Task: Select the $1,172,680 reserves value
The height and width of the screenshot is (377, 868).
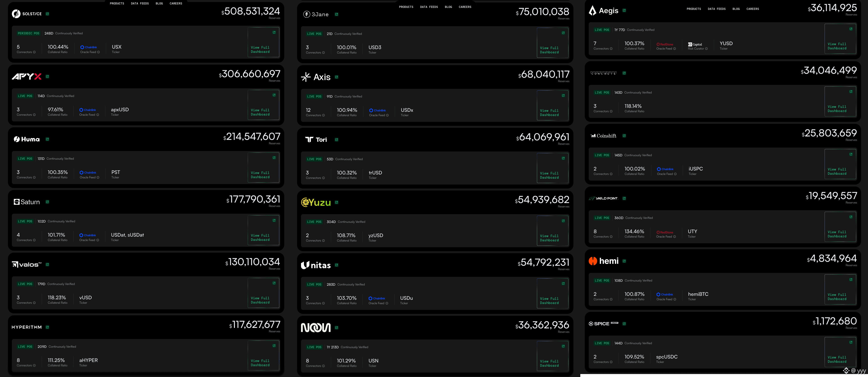Action: (x=834, y=321)
